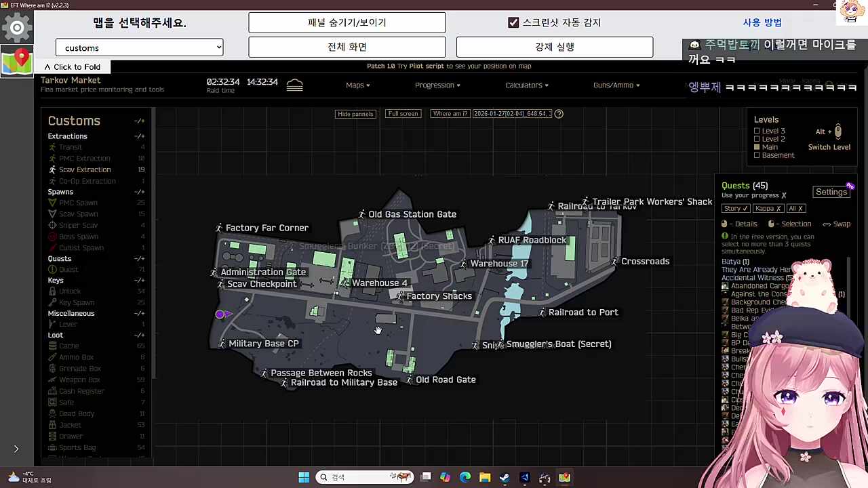Click the Windows taskbar search box

pyautogui.click(x=366, y=477)
